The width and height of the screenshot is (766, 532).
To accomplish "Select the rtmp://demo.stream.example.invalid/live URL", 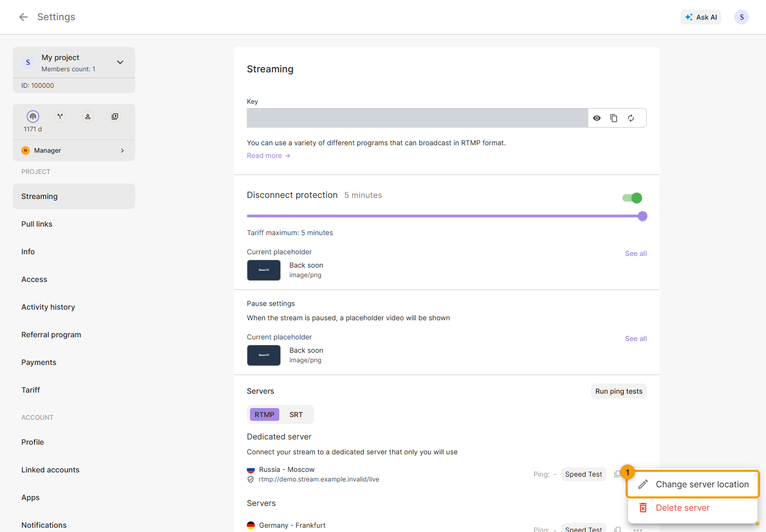I will coord(319,479).
